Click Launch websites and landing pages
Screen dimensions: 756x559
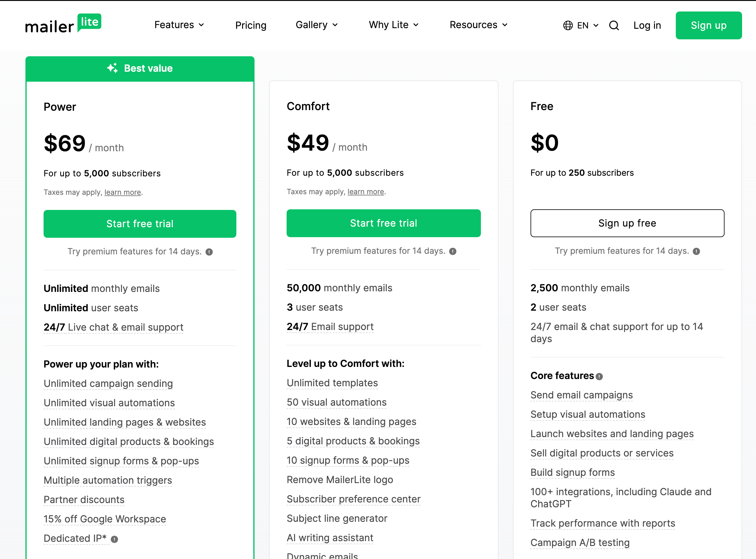click(x=612, y=433)
